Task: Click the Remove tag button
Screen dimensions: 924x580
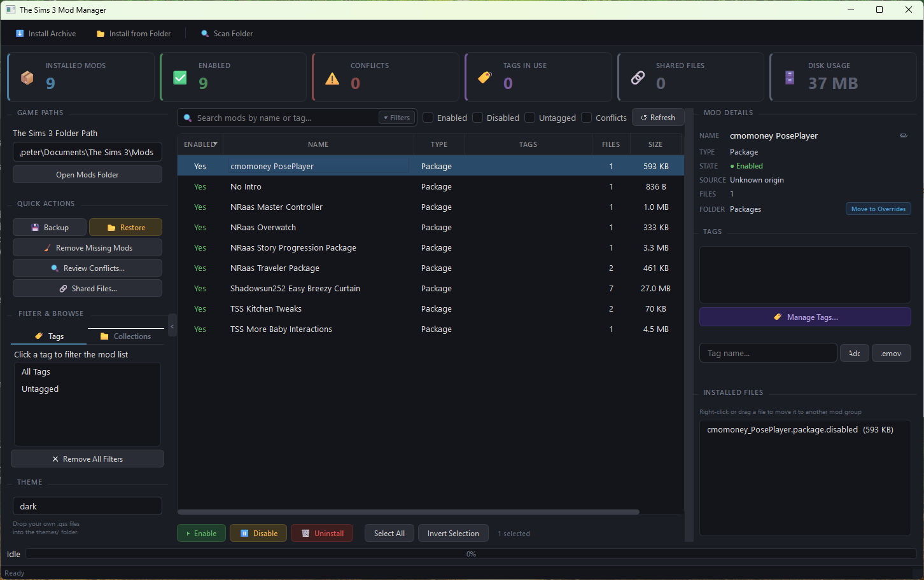Action: [x=892, y=354]
